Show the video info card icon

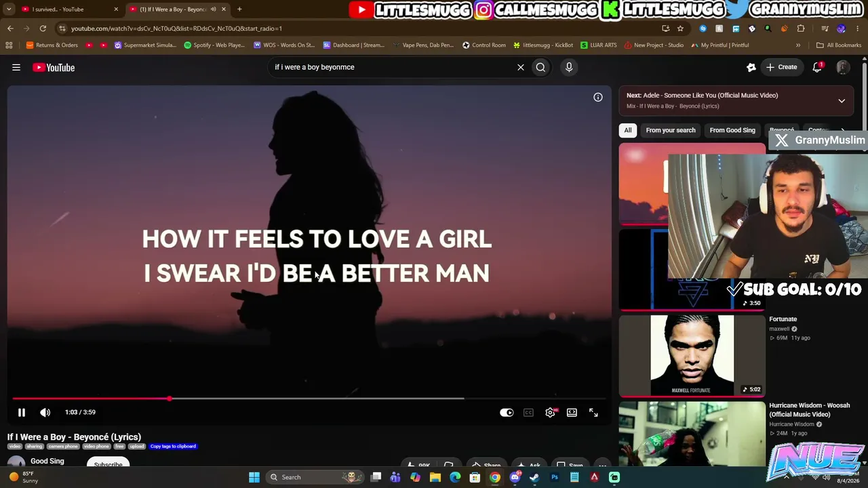[x=598, y=98]
